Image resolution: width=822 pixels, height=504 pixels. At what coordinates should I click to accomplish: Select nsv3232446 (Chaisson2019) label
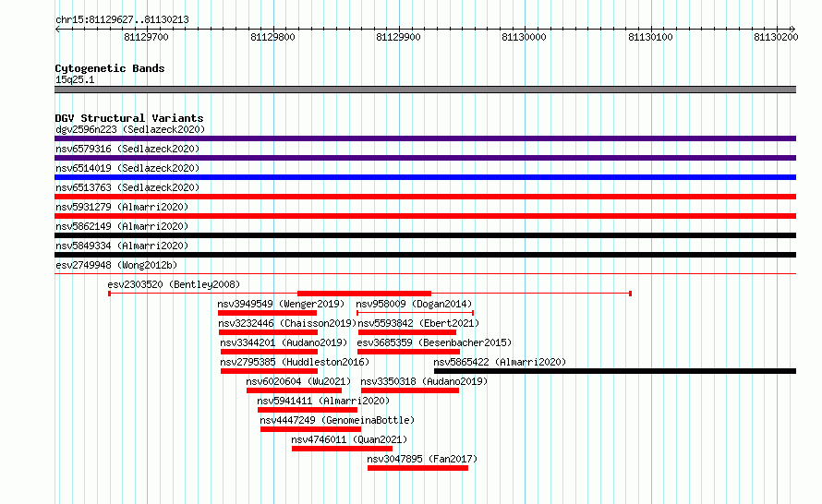pyautogui.click(x=287, y=323)
